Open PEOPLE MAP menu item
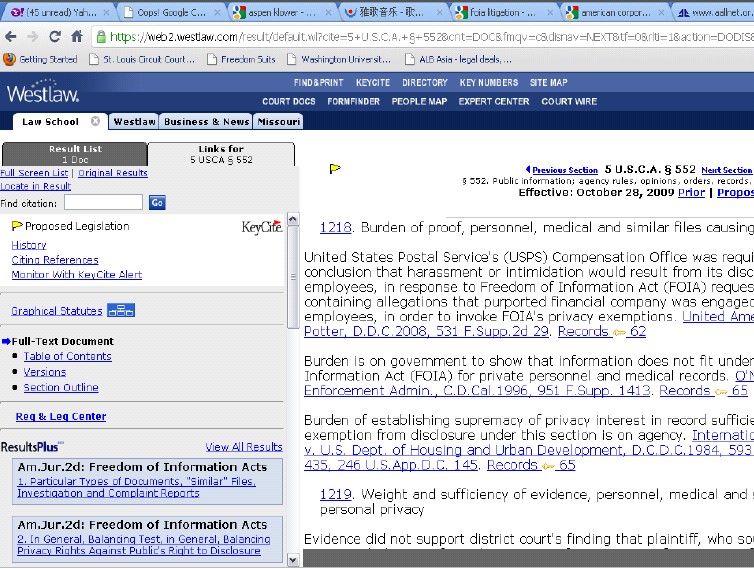This screenshot has height=569, width=754. click(x=419, y=101)
